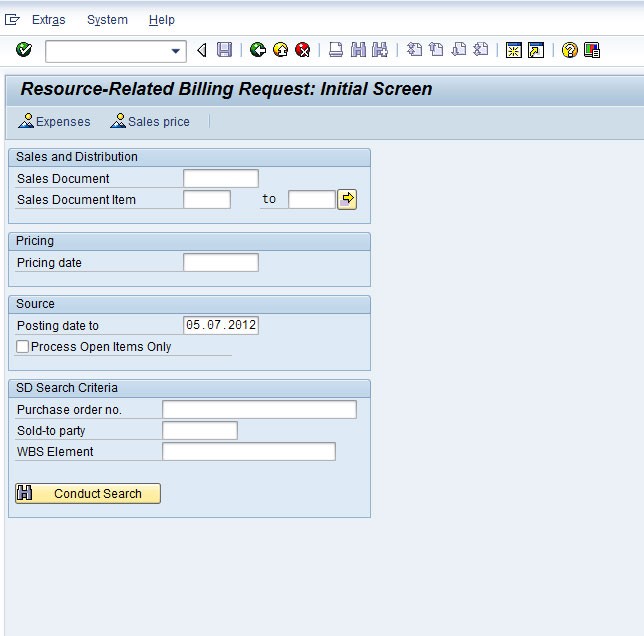The image size is (644, 636).
Task: Click the Purchase order no. field
Action: tap(260, 409)
